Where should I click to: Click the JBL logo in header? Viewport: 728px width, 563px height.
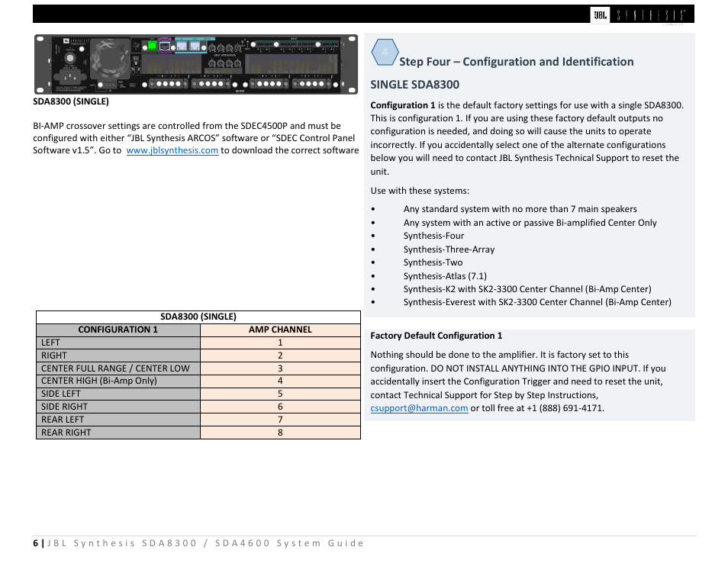pos(600,14)
